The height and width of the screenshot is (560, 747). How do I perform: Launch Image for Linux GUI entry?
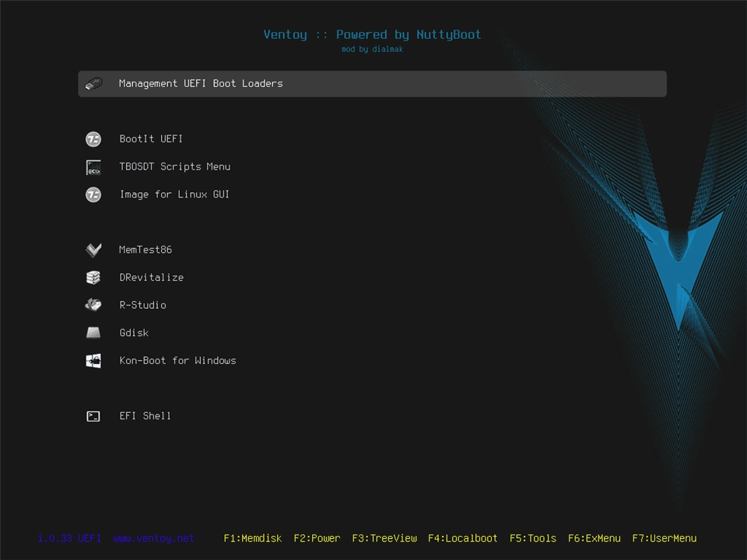[x=174, y=194]
